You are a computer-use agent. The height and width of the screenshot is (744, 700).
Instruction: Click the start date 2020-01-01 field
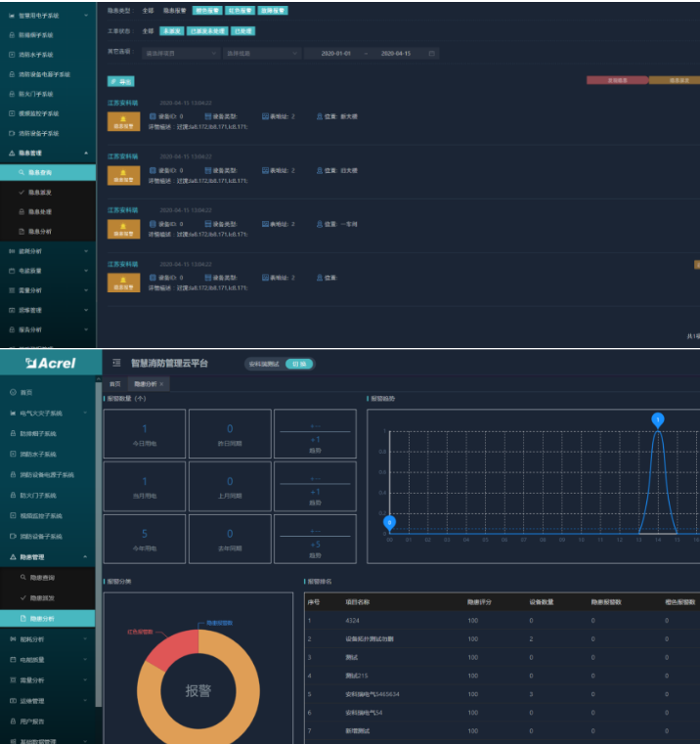click(x=336, y=53)
